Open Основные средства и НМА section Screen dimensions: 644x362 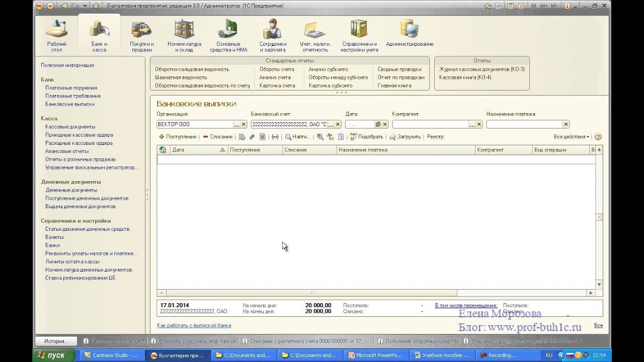(x=228, y=35)
